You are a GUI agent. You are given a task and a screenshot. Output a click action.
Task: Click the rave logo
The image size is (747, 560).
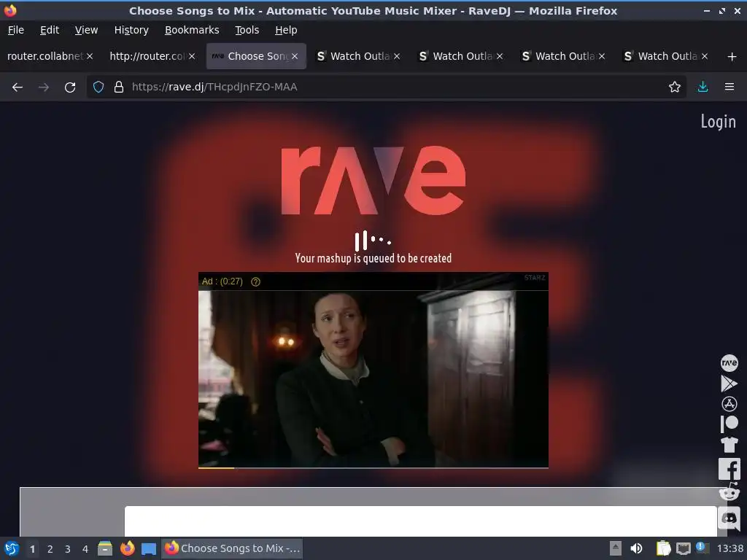373,181
